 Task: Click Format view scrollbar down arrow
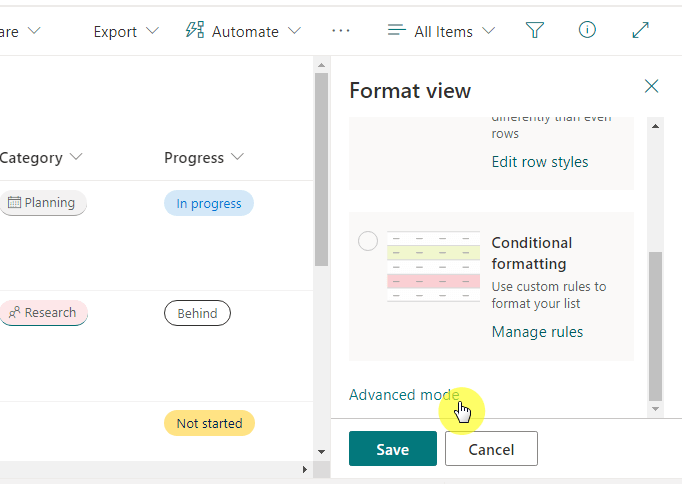point(655,409)
